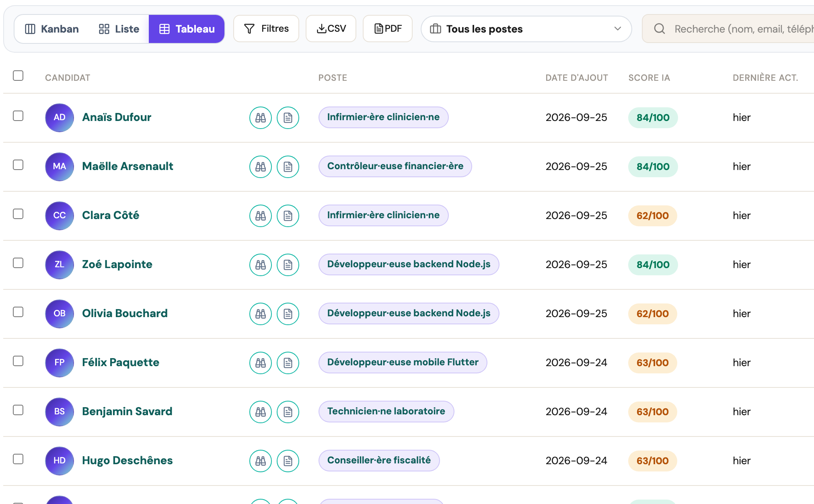Image resolution: width=814 pixels, height=504 pixels.
Task: Click binoculars icon for Zoé Lapointe
Action: [x=261, y=265]
